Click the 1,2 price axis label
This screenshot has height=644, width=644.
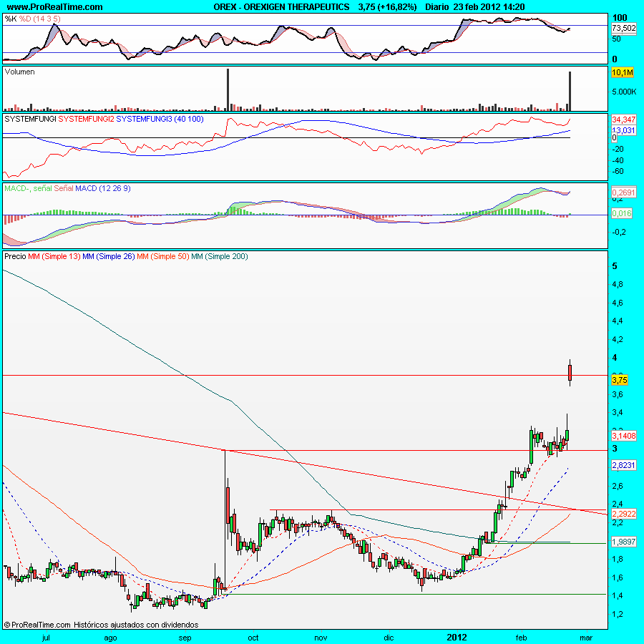tap(618, 615)
